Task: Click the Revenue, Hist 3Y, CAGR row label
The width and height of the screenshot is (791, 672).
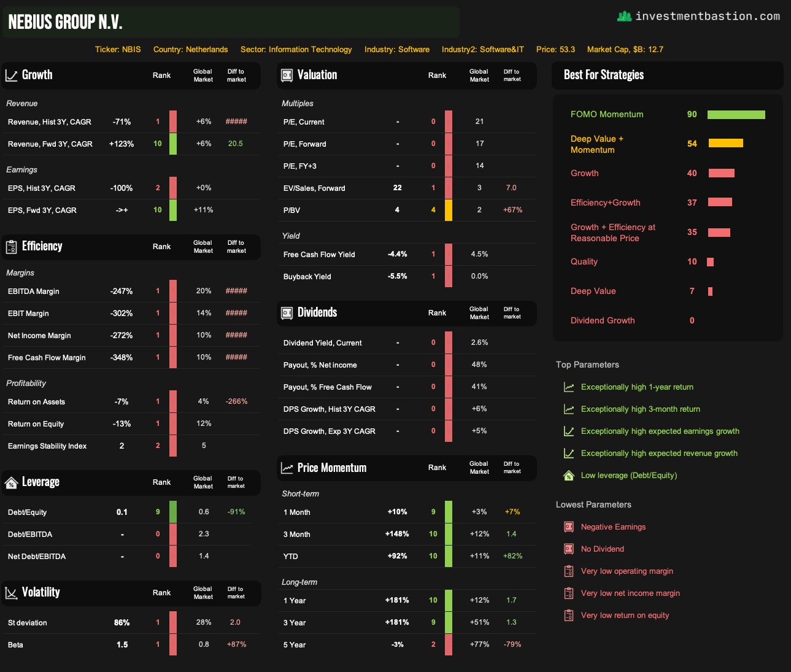Action: (x=50, y=122)
